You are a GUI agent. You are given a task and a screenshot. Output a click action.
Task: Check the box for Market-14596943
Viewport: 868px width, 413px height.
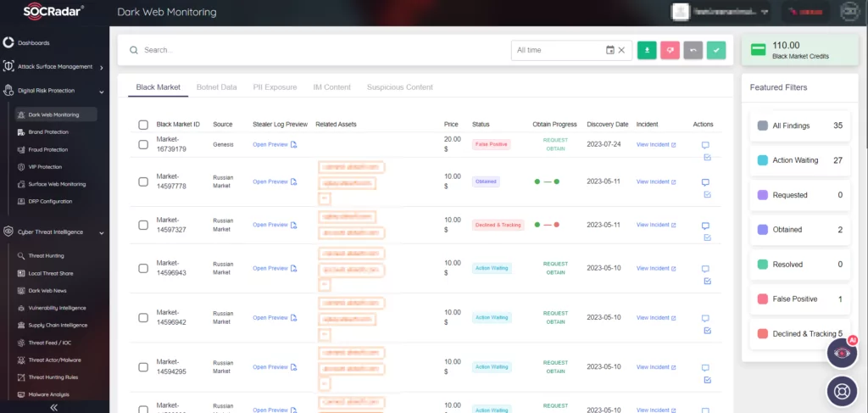[142, 268]
